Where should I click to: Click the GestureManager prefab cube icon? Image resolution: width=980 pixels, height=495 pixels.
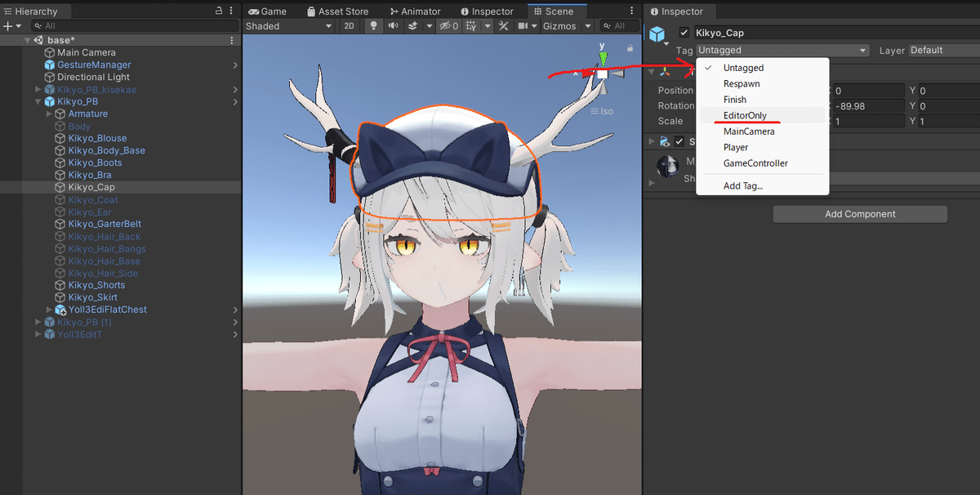pos(50,65)
